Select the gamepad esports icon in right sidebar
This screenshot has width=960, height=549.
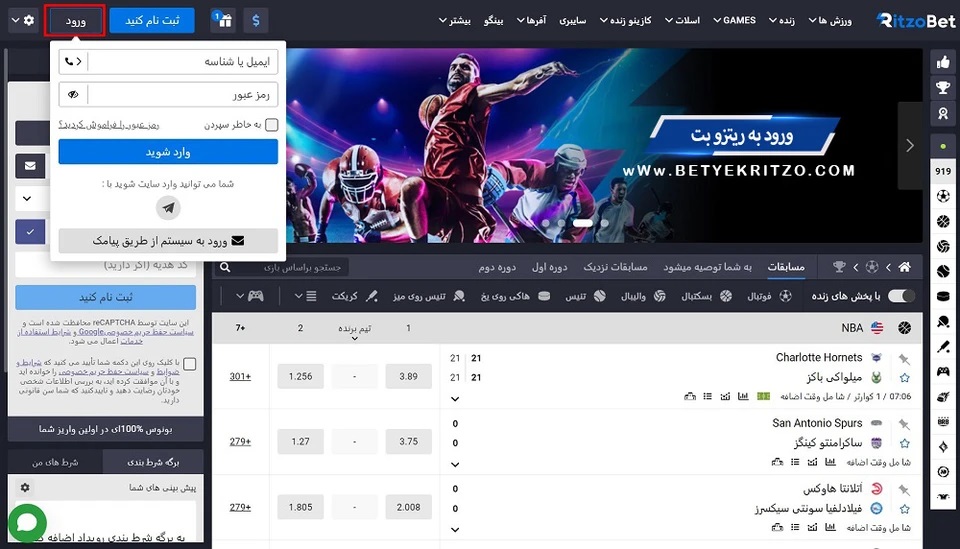[943, 372]
